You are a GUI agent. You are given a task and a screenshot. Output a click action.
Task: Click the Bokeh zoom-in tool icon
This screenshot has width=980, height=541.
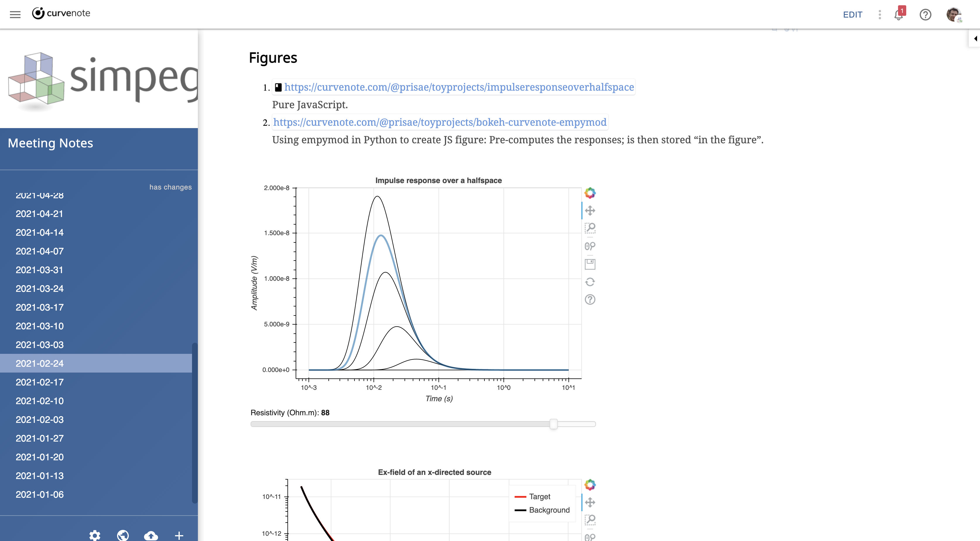coord(589,228)
